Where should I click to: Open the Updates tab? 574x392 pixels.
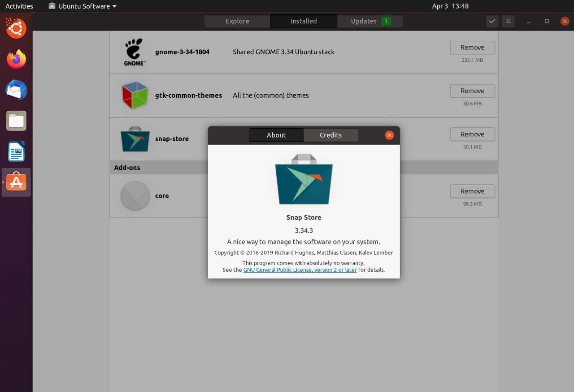370,21
